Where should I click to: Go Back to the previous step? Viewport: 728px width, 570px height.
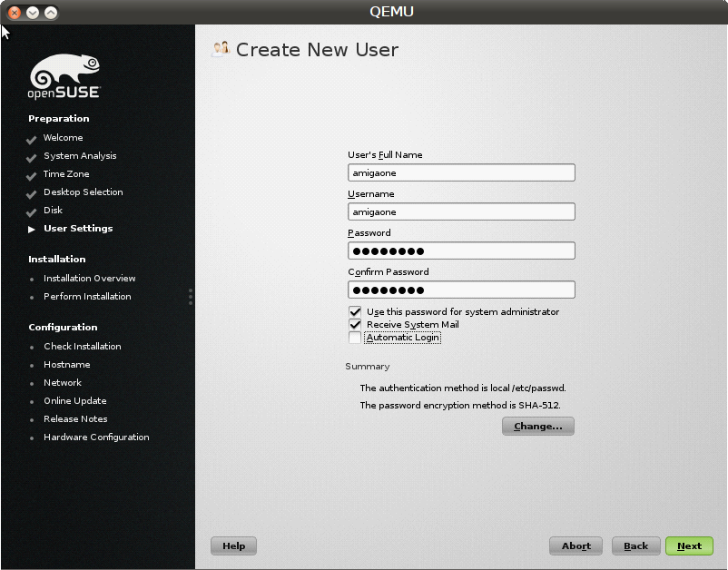[635, 545]
